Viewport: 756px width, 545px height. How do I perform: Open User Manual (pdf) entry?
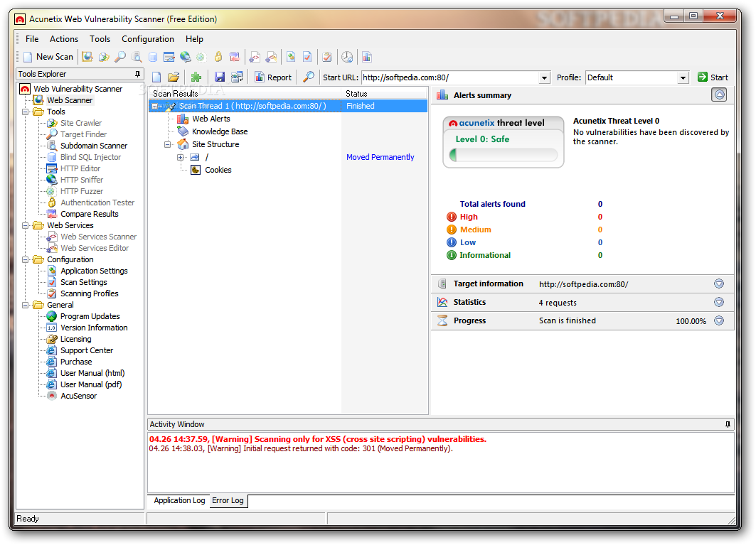pyautogui.click(x=91, y=384)
